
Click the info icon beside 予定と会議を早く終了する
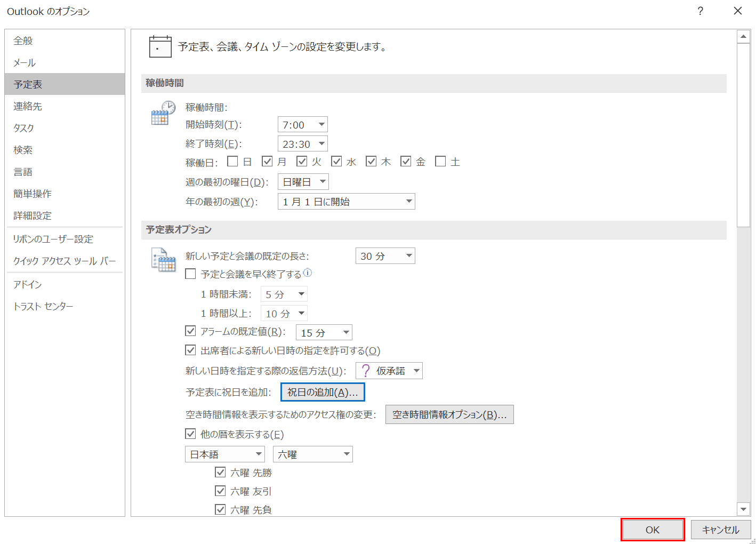[308, 273]
